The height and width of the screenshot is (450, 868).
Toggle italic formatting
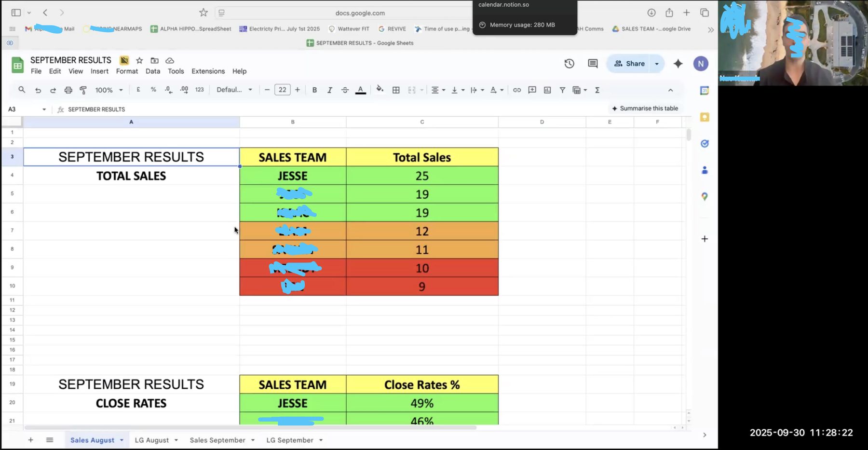330,90
